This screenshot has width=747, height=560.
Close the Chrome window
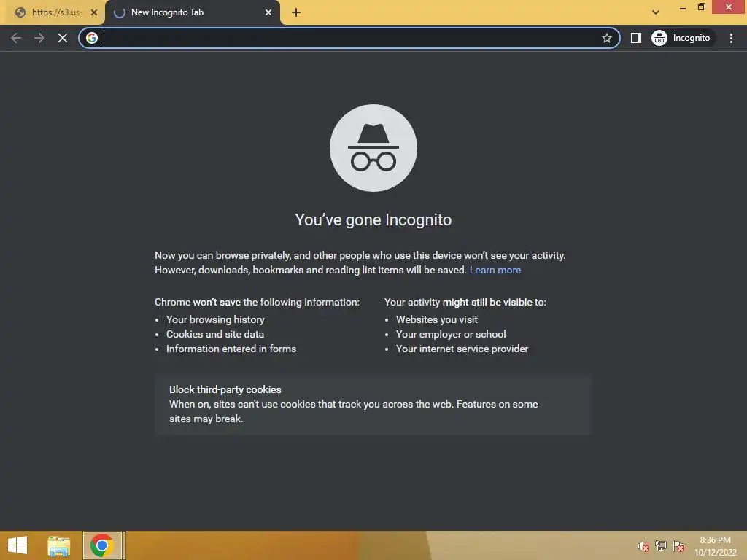coord(729,7)
